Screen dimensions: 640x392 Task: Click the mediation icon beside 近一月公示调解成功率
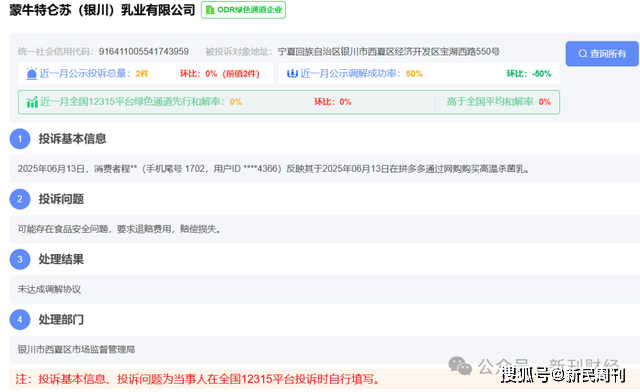[x=292, y=74]
